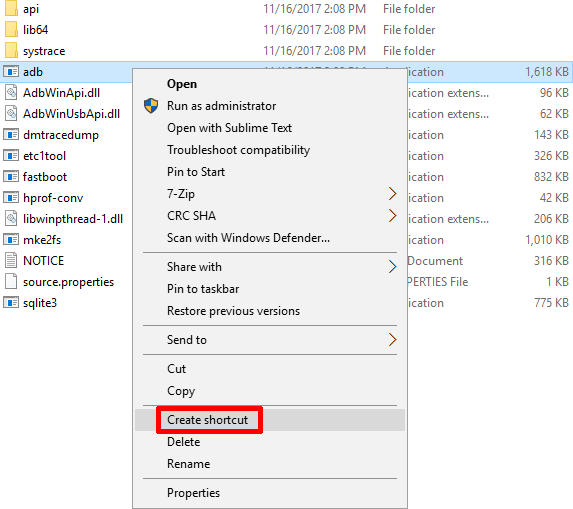The image size is (573, 509).
Task: Expand the CRC SHA submenu arrow
Action: [x=392, y=216]
